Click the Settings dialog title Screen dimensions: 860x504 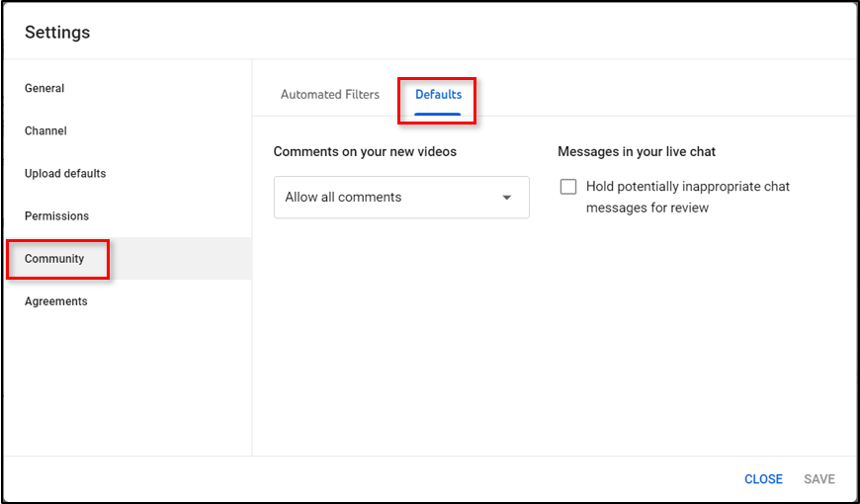click(57, 33)
